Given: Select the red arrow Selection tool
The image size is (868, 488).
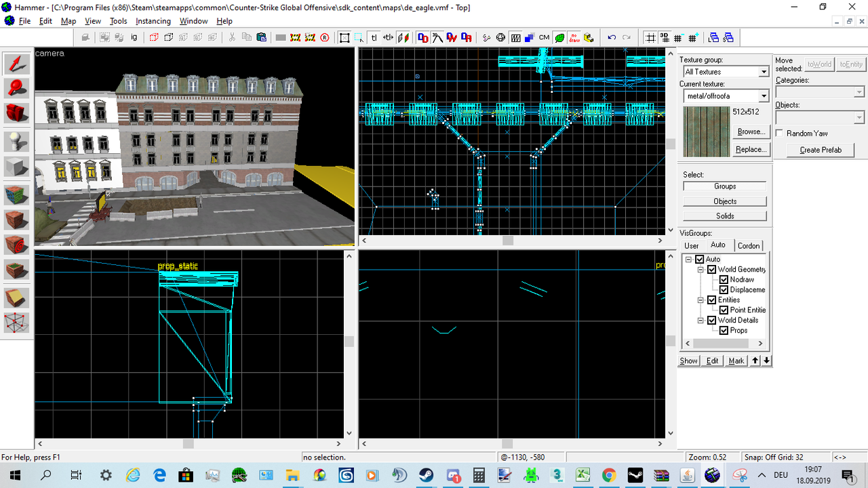Looking at the screenshot, I should 17,64.
